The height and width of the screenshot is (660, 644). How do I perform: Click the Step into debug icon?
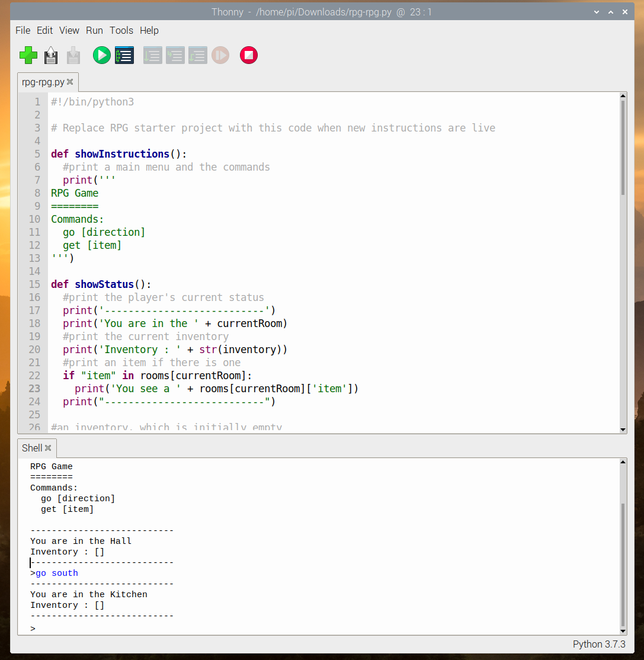(x=175, y=55)
